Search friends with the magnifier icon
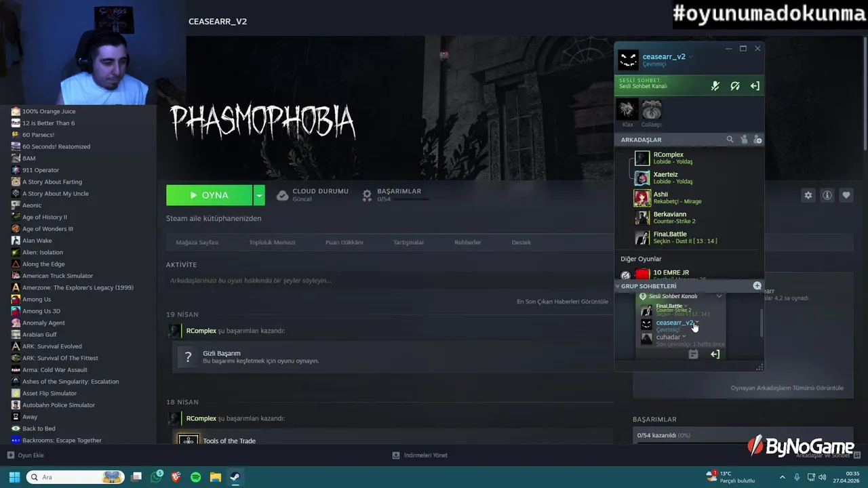Image resolution: width=868 pixels, height=488 pixels. (730, 140)
